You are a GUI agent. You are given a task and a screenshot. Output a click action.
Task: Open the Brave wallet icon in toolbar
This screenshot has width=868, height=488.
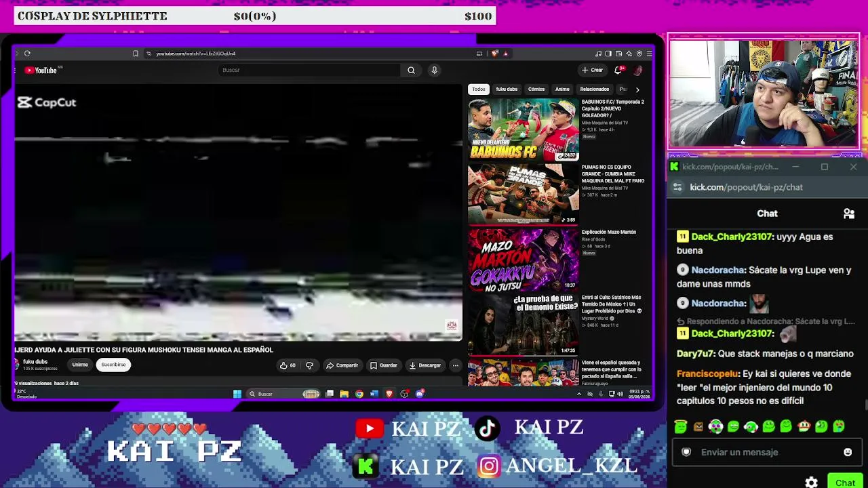[x=618, y=54]
